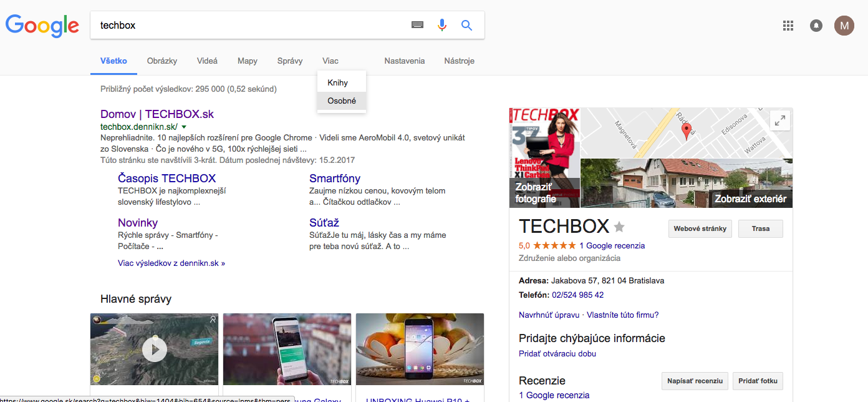Viewport: 868px width, 402px height.
Task: Open Nastavenia search settings
Action: (x=405, y=61)
